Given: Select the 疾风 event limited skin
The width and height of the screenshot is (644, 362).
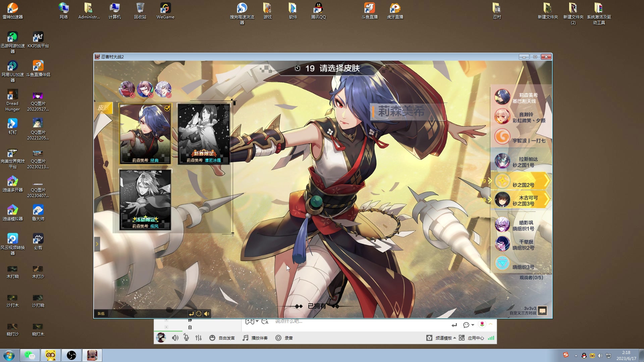Looking at the screenshot, I should pyautogui.click(x=145, y=200).
